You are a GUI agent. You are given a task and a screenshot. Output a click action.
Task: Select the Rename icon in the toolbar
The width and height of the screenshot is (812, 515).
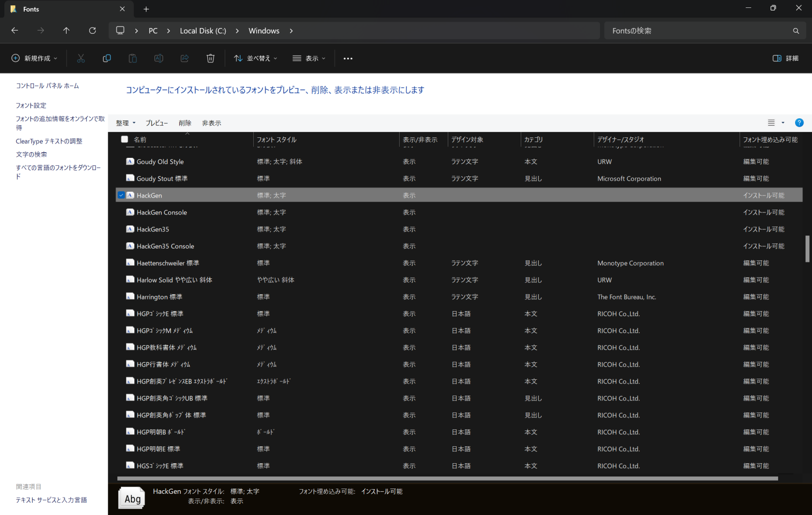point(159,58)
